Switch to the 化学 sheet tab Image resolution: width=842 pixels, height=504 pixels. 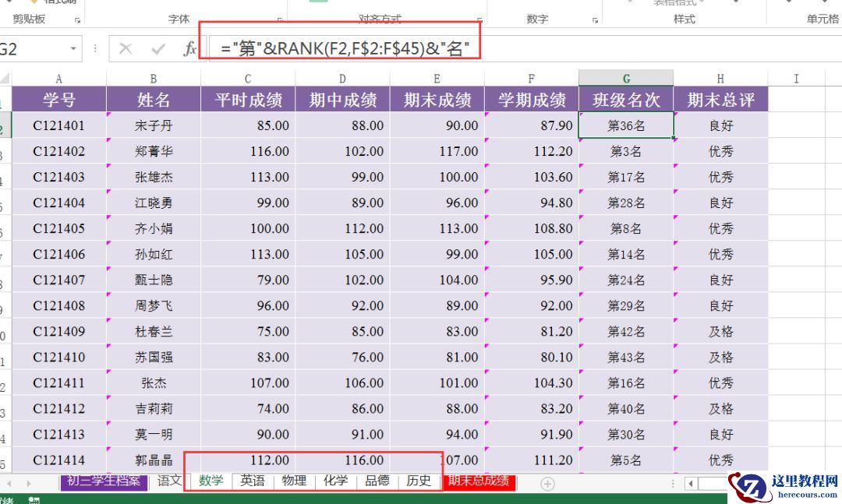pos(335,481)
